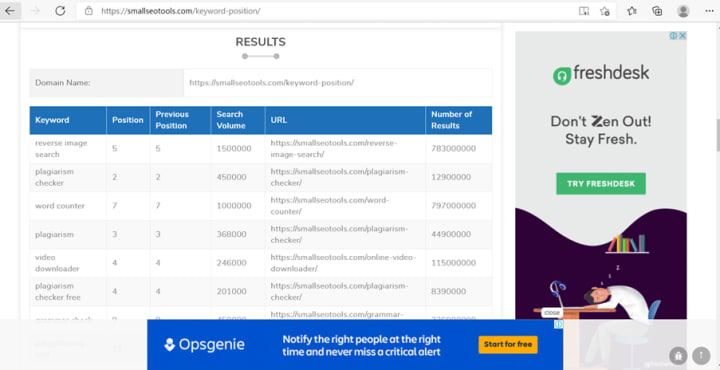Open browser settings ellipsis menu
The width and height of the screenshot is (720, 370).
coord(709,11)
